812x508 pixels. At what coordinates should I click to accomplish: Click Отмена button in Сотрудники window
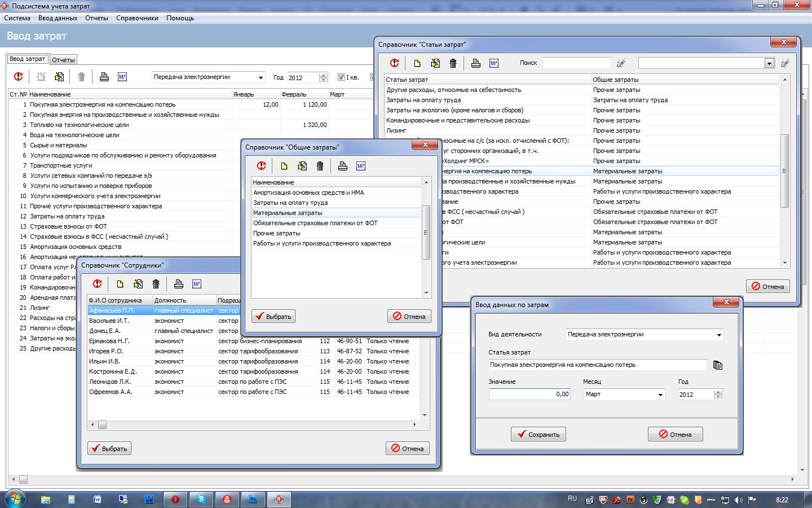pyautogui.click(x=408, y=449)
